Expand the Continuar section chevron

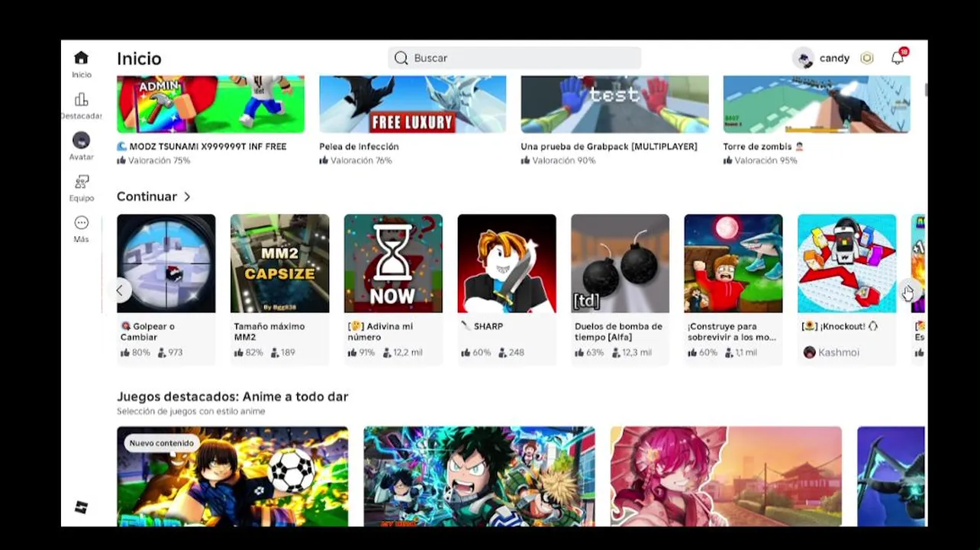[x=187, y=197]
